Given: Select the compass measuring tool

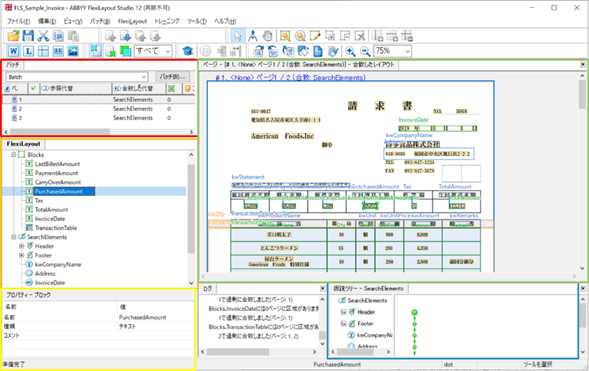Looking at the screenshot, I should pyautogui.click(x=252, y=36).
